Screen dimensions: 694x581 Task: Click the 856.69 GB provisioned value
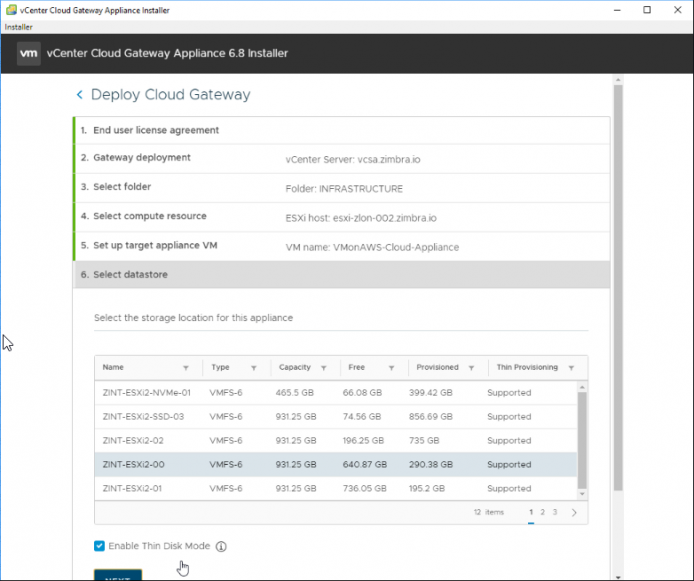(x=431, y=416)
